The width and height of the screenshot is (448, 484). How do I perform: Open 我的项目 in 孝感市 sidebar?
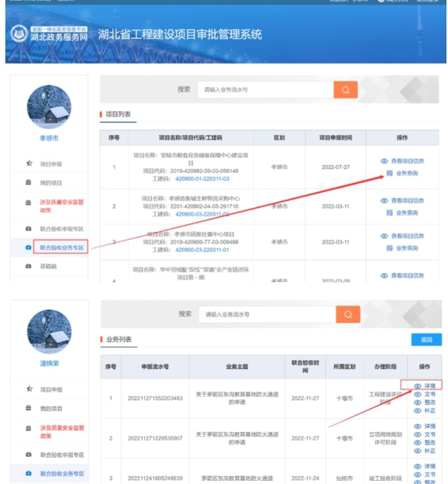(x=51, y=183)
